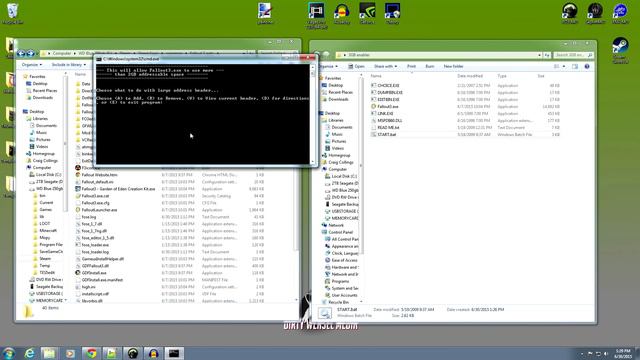
Task: Select Steam folder in left navigation pane
Action: [x=45, y=258]
